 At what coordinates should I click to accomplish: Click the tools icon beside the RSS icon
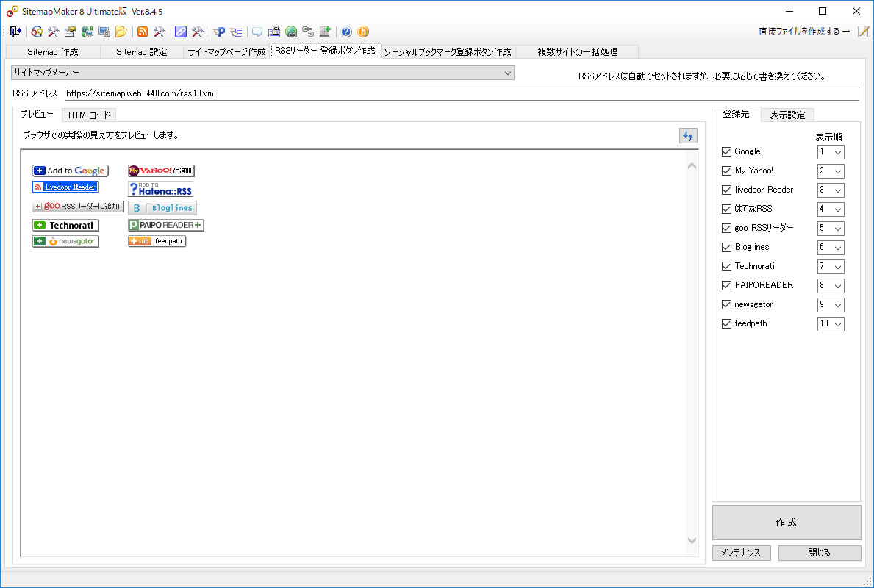[160, 32]
